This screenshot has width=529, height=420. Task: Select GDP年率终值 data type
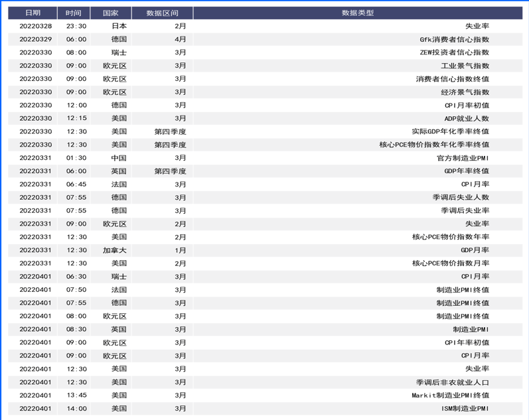point(467,171)
